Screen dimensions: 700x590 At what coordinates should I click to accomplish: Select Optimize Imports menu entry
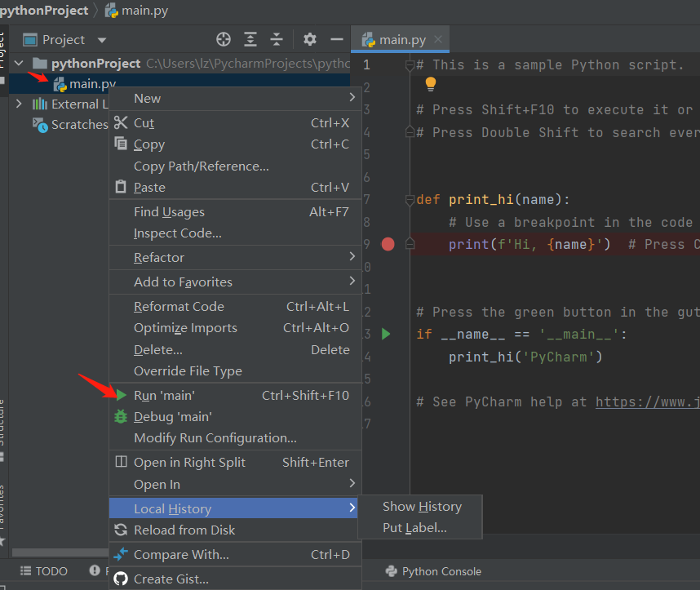click(x=235, y=328)
